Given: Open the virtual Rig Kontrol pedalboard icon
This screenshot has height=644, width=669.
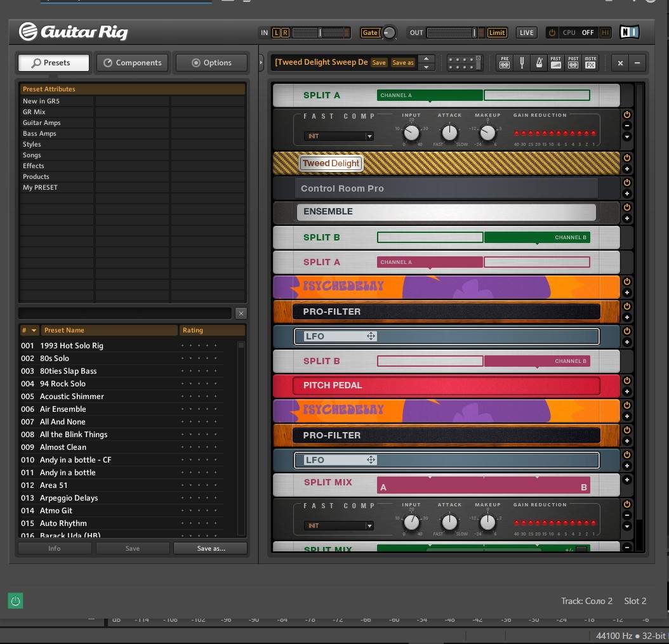Looking at the screenshot, I should coord(465,63).
